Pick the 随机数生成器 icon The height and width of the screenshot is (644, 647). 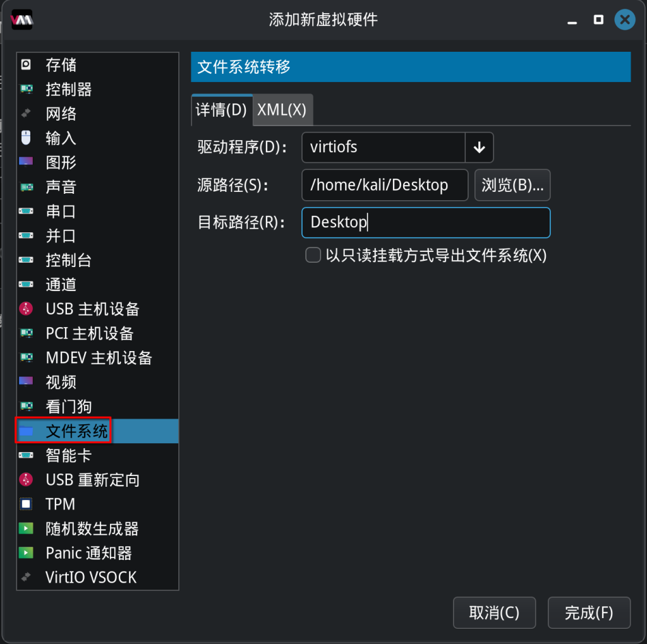[26, 528]
